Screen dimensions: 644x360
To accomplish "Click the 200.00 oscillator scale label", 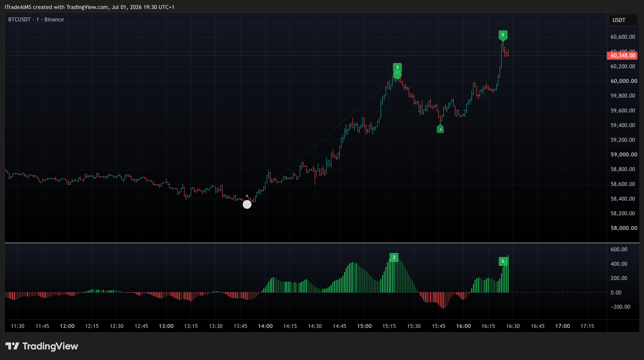I will (x=619, y=278).
